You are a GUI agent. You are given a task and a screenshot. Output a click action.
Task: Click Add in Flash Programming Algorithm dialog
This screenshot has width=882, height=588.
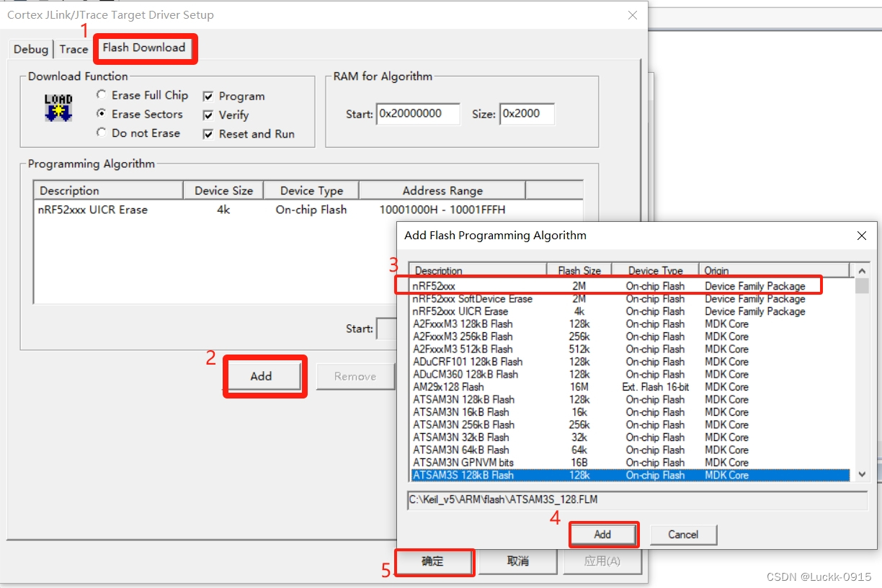point(602,535)
